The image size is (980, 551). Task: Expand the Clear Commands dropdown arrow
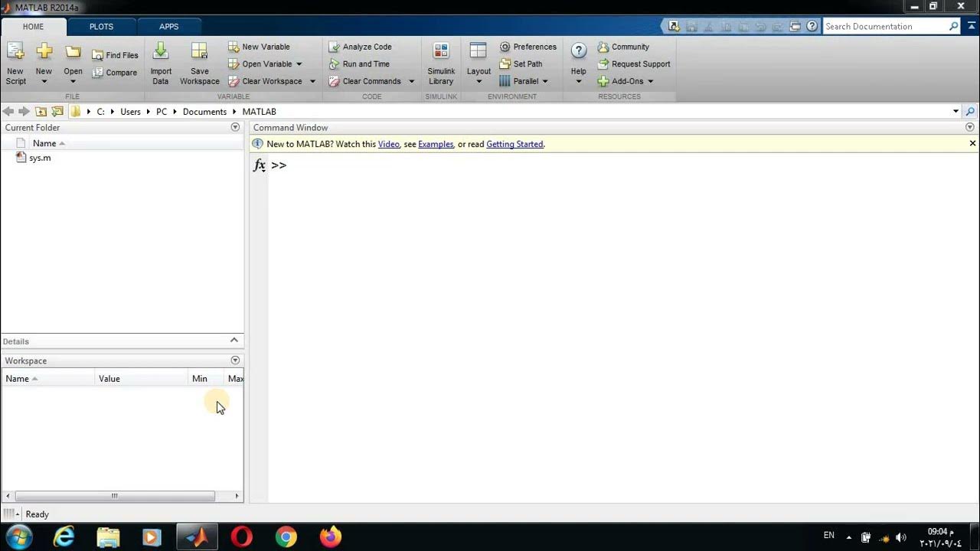click(411, 81)
